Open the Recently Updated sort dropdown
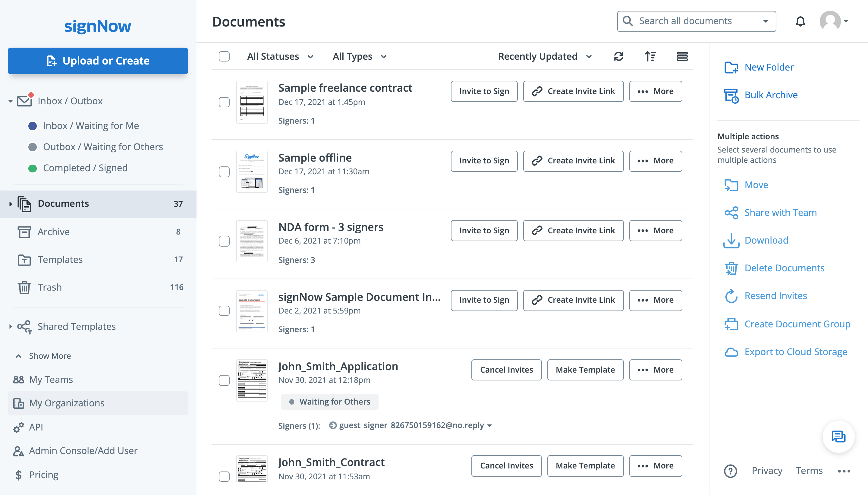Image resolution: width=868 pixels, height=495 pixels. (544, 56)
